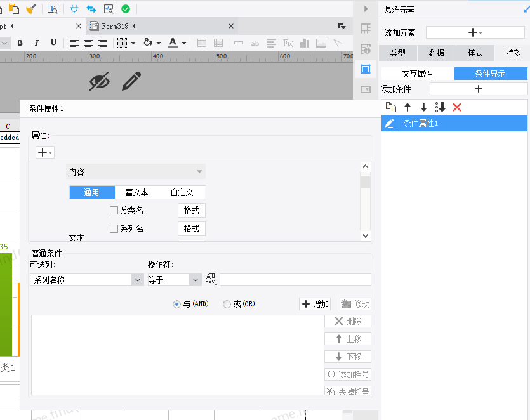This screenshot has height=420, width=530.
Task: Click the preview magnifier icon in toolbar
Action: pos(109,9)
